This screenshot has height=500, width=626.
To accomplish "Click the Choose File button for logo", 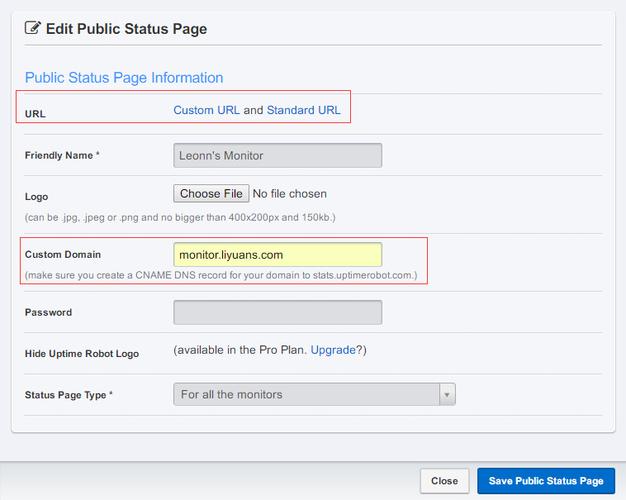I will [211, 193].
